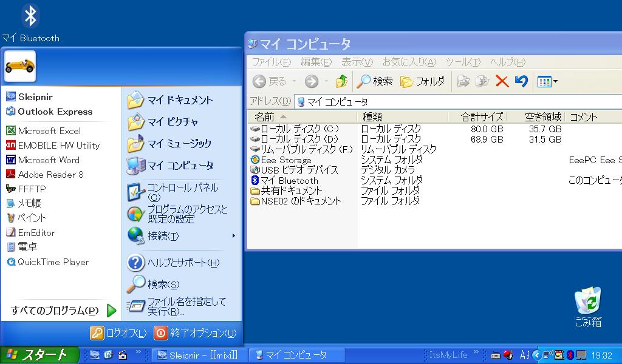Click Bluetooth icon in system tray
622x364 pixels.
point(570,355)
